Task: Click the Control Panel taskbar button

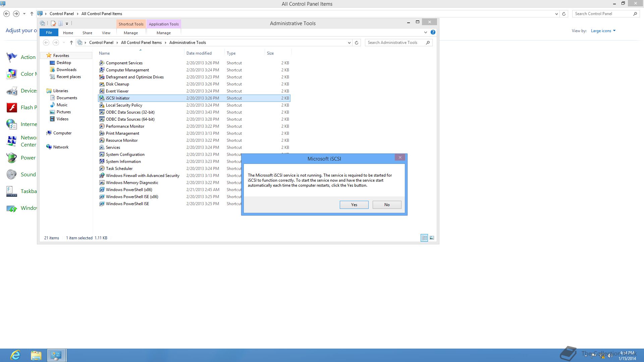Action: point(56,355)
